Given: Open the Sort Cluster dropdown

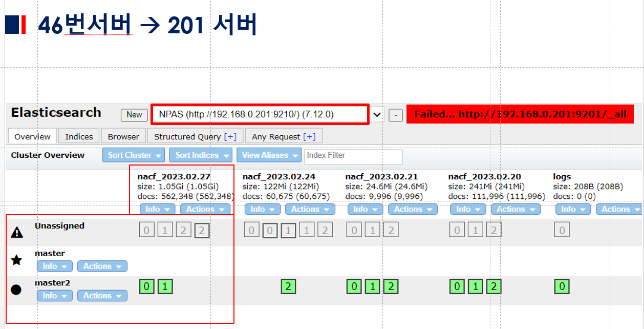Looking at the screenshot, I should tap(133, 155).
